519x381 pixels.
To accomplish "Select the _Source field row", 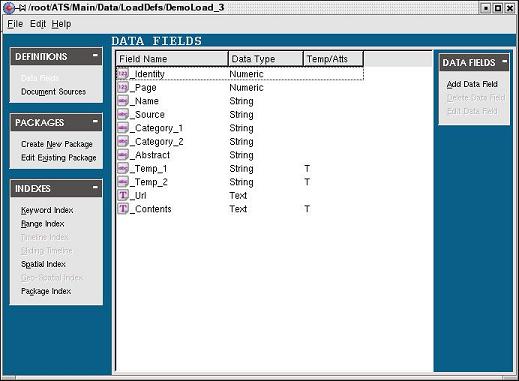I will 240,114.
